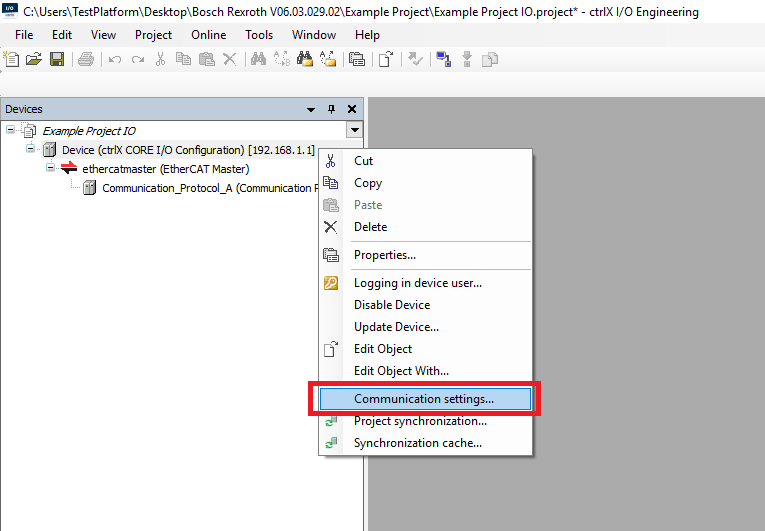Click the New Project toolbar icon

pos(12,60)
